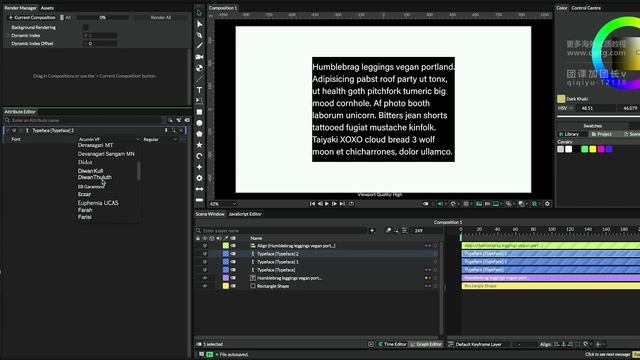Step back one frame
Screen dimensions: 640x360
pos(320,204)
